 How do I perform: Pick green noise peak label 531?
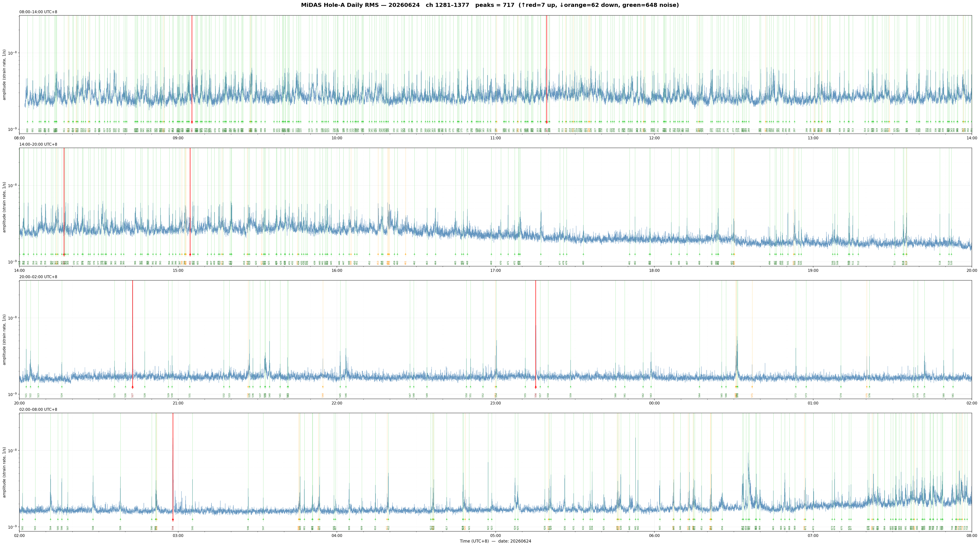click(190, 395)
